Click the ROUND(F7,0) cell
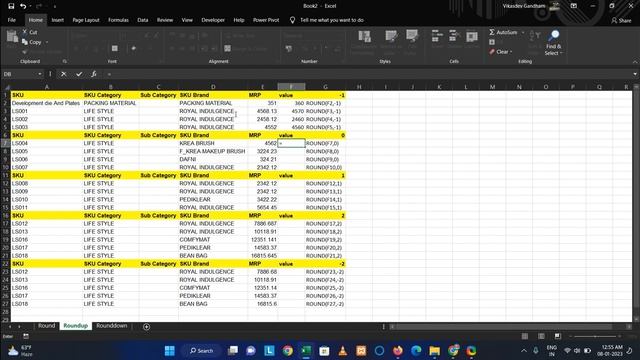Viewport: 640px width, 360px height. [x=325, y=143]
